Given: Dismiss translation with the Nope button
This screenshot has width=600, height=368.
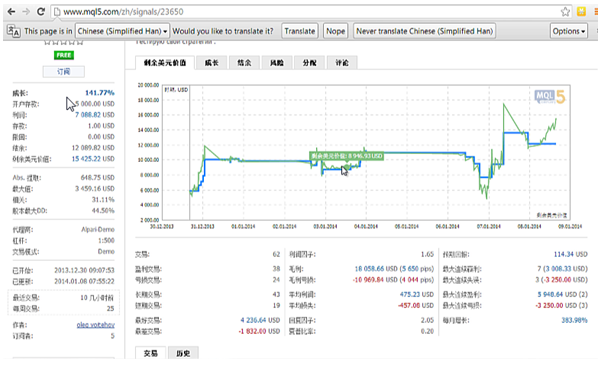Looking at the screenshot, I should pyautogui.click(x=336, y=31).
